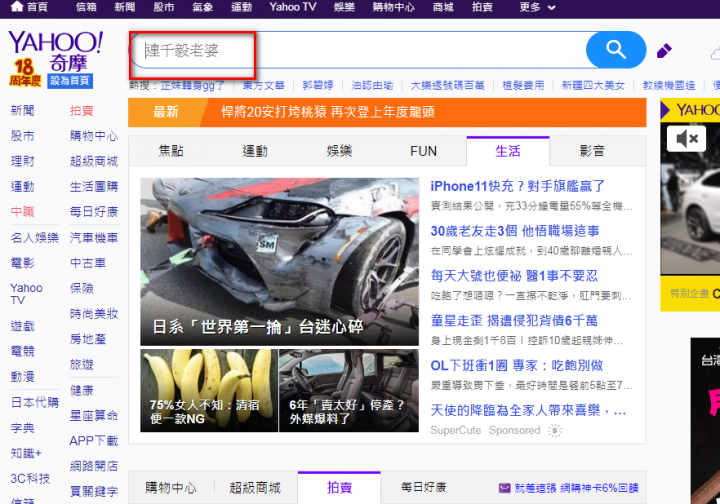Select the purple 拍賣 shopping tab
Screen dimensions: 720x504
pyautogui.click(x=339, y=487)
